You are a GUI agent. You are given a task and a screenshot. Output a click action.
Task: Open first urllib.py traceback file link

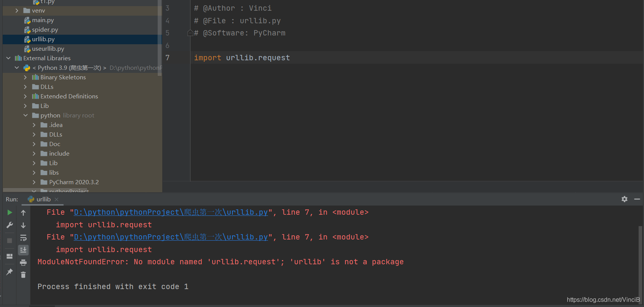click(171, 212)
